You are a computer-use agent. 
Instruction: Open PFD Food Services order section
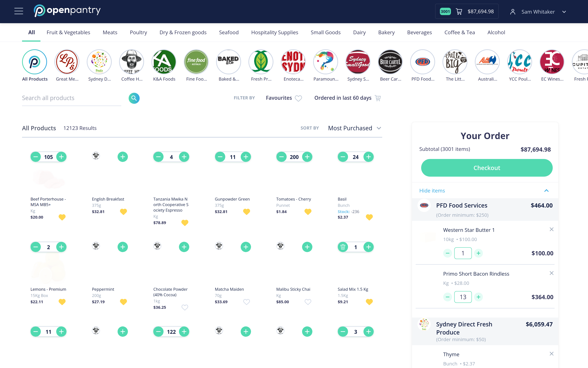(x=485, y=210)
